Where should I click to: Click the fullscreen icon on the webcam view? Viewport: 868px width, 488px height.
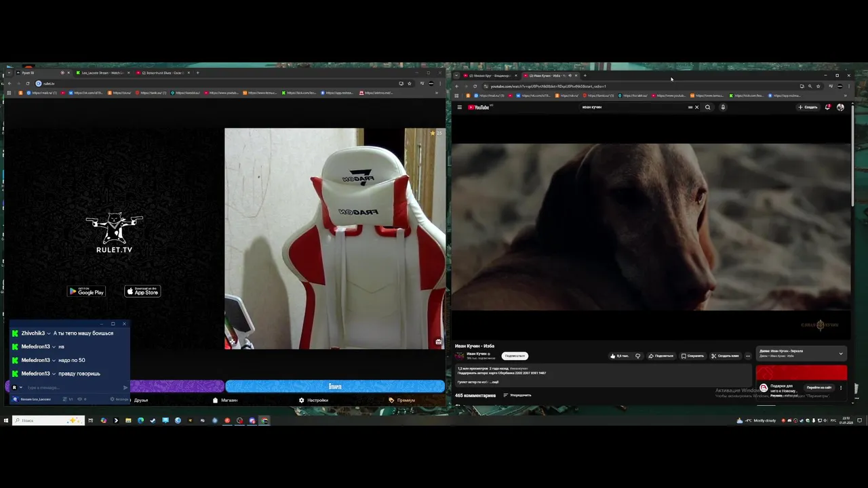(232, 342)
